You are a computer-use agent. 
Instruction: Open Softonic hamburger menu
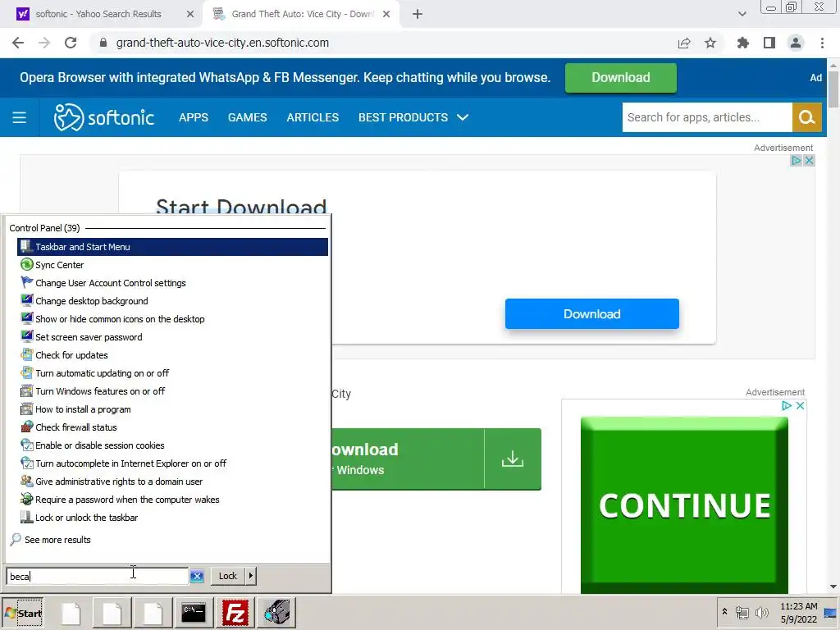pyautogui.click(x=20, y=117)
